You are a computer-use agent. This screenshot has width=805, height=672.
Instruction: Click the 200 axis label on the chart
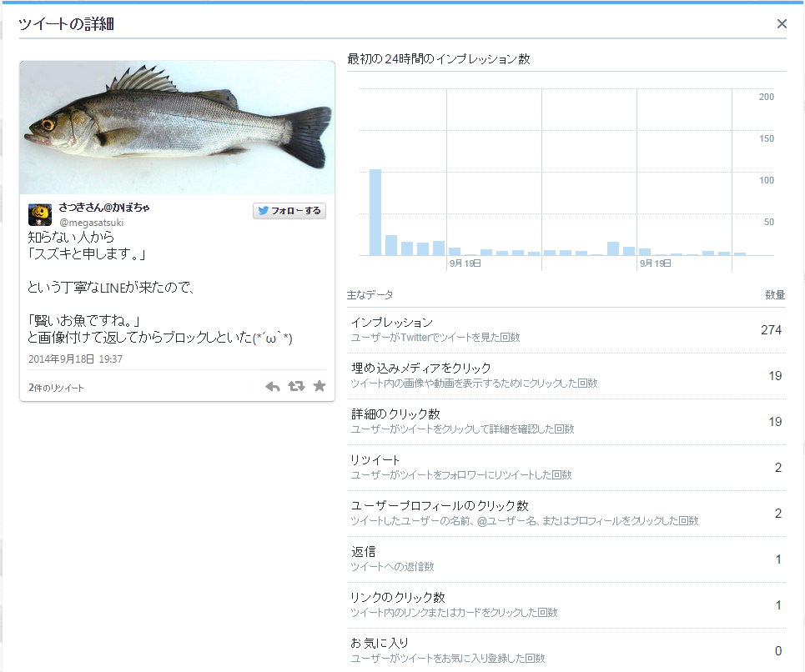[767, 97]
